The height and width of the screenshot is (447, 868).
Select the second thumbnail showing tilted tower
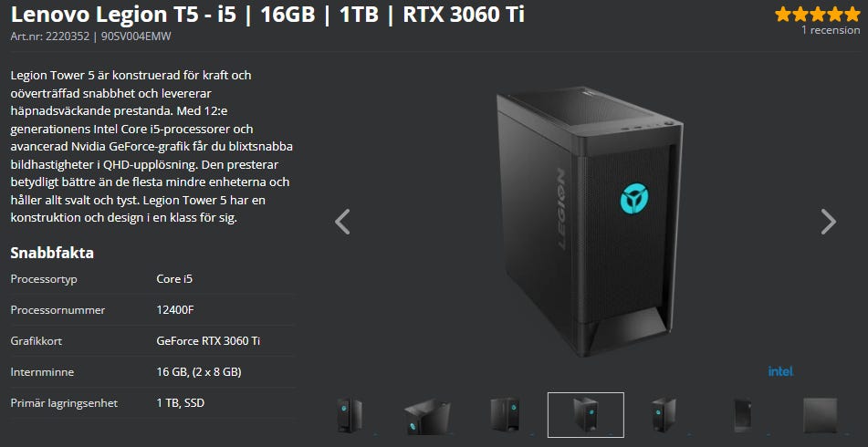(427, 416)
